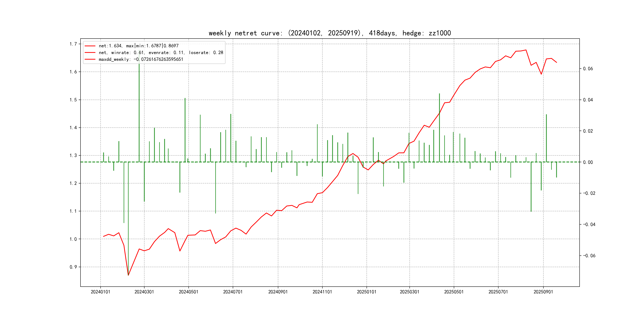The width and height of the screenshot is (644, 322).
Task: Select the 20250901 x-axis date label
Action: click(x=543, y=292)
